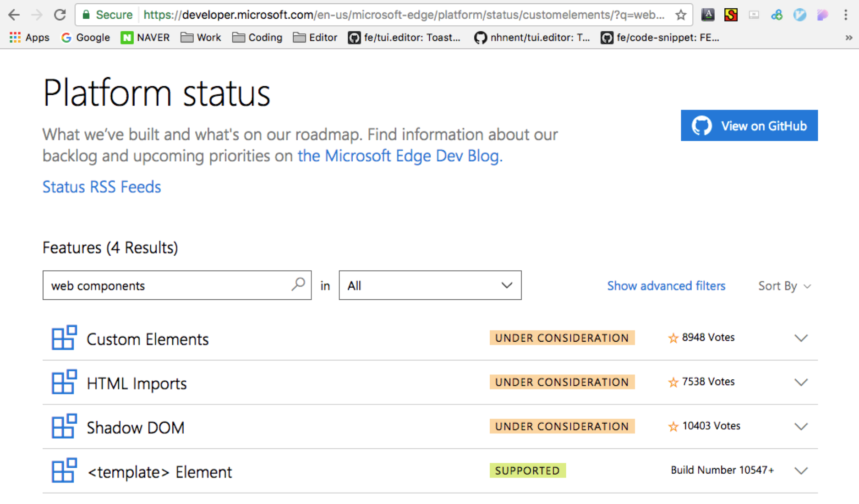859x504 pixels.
Task: Open the Status RSS Feeds link
Action: point(102,187)
